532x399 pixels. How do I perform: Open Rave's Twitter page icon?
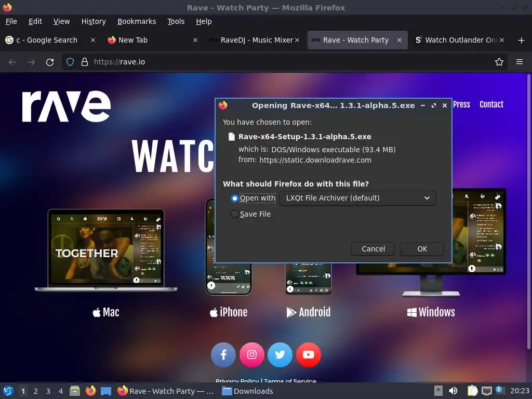[280, 355]
